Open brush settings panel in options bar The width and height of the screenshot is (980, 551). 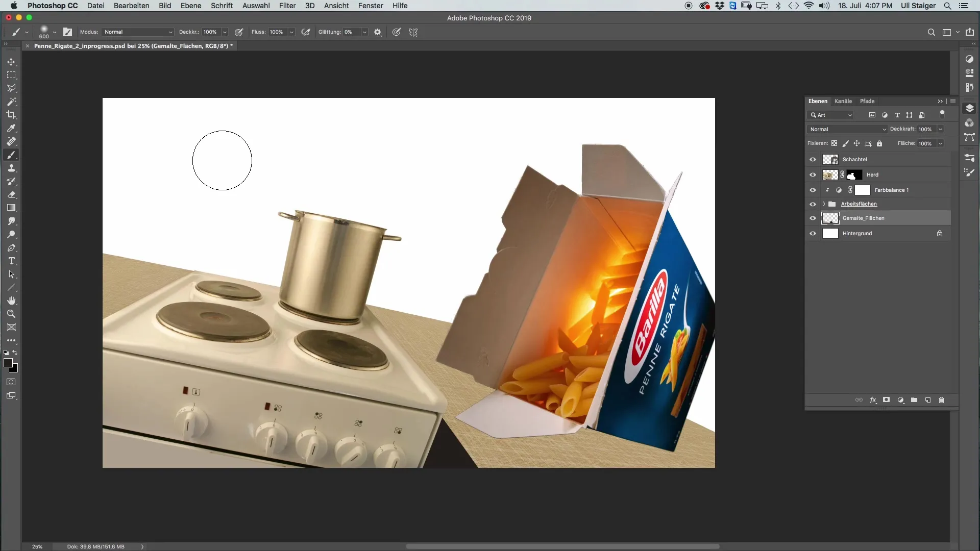tap(67, 32)
